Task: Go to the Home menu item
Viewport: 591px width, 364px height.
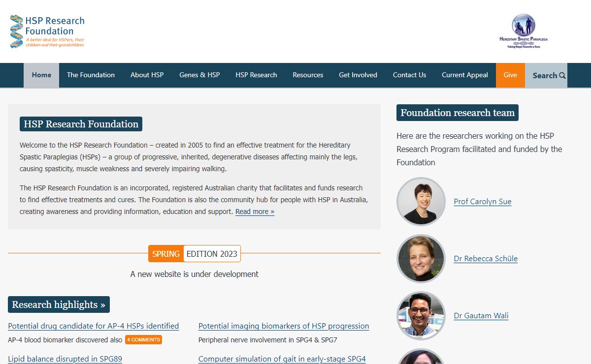Action: [x=41, y=75]
